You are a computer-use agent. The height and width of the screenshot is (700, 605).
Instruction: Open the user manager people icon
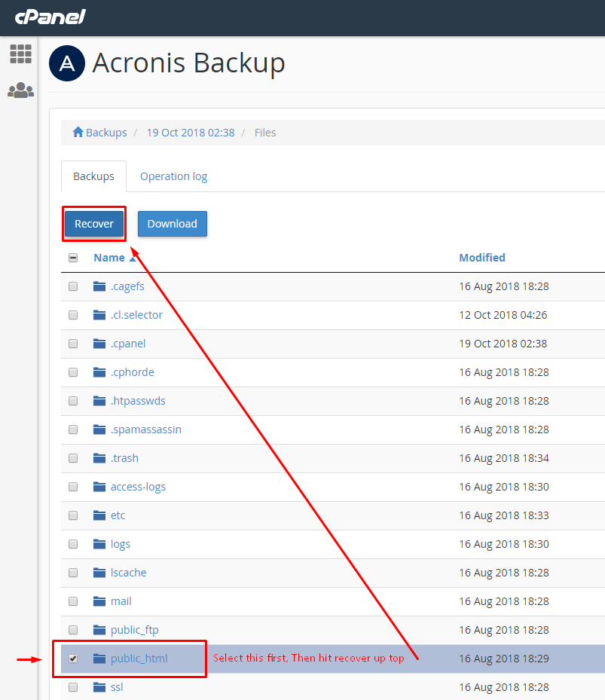click(x=20, y=90)
